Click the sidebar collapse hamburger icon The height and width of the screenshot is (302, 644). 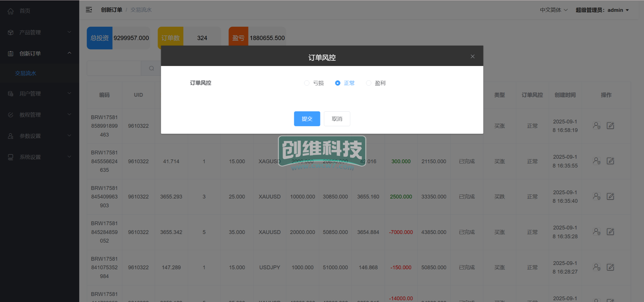pos(89,10)
